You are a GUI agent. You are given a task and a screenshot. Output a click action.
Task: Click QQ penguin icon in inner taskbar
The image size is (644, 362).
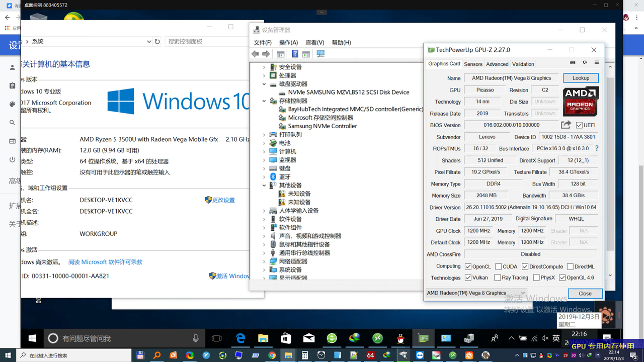click(400, 338)
